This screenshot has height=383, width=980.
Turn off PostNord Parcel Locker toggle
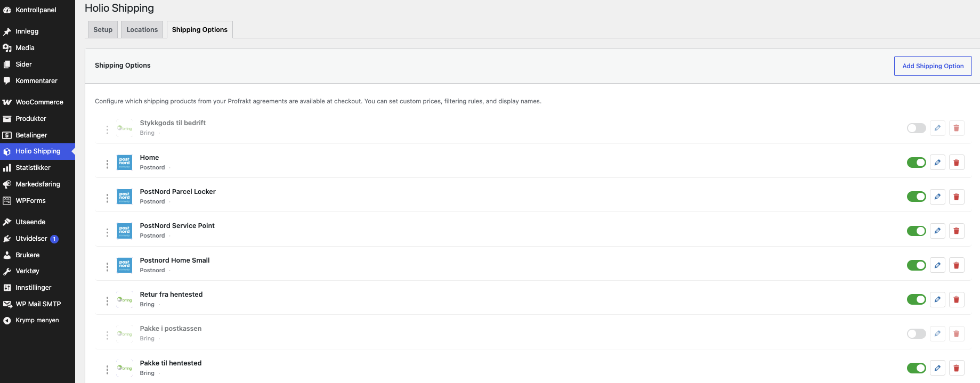[x=917, y=197]
